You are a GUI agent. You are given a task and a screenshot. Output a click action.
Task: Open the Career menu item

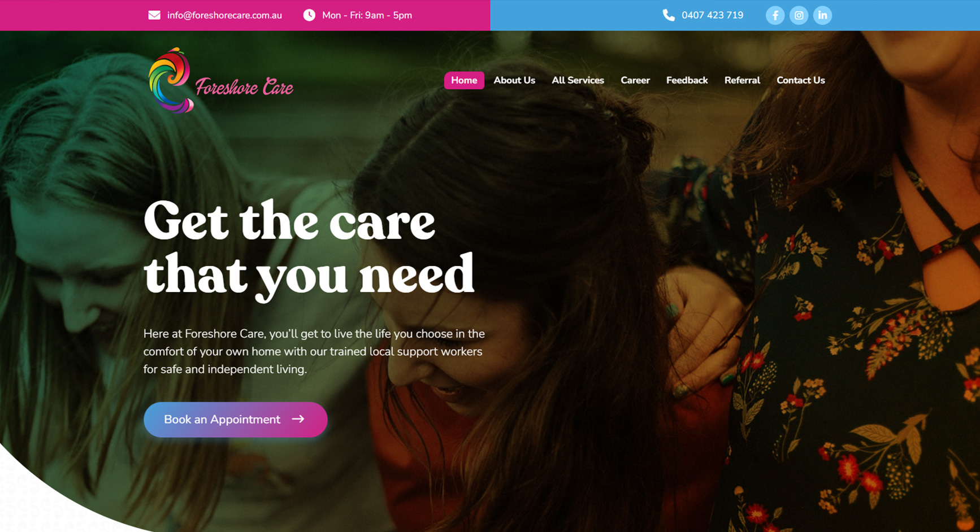(635, 80)
